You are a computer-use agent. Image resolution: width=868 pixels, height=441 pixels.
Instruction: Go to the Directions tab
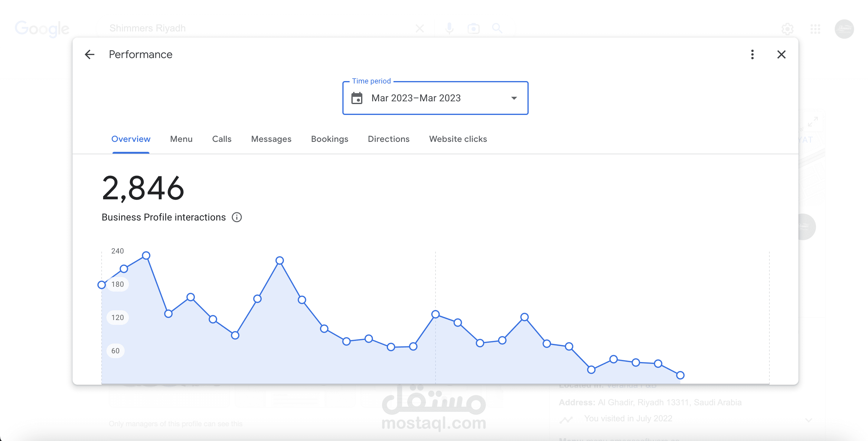pos(389,139)
